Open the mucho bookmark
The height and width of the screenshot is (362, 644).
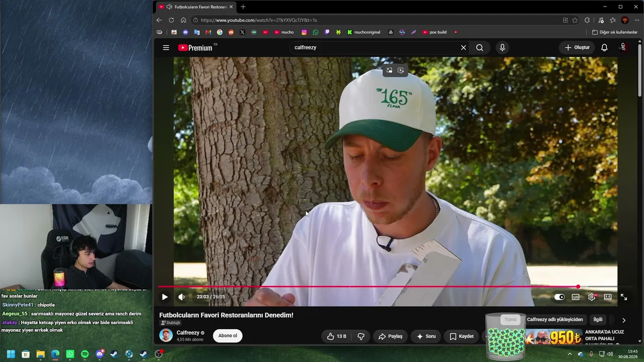284,32
